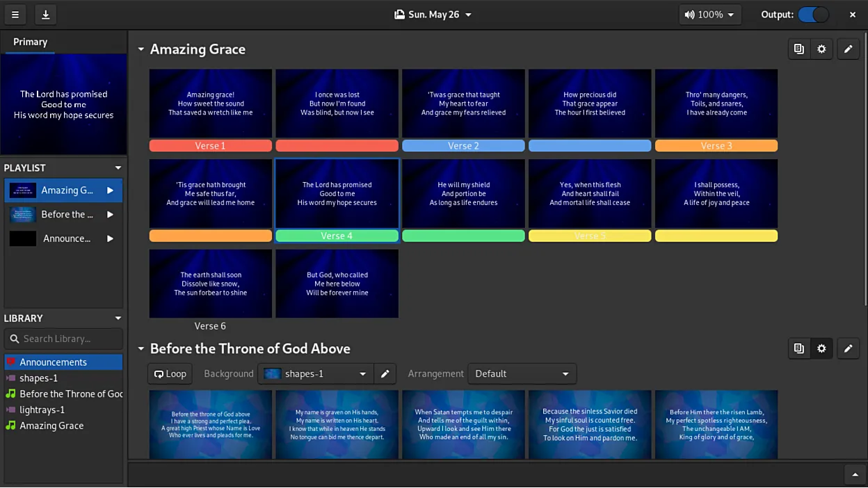The image size is (868, 488).
Task: Click the import/download icon next to the menu
Action: 45,14
